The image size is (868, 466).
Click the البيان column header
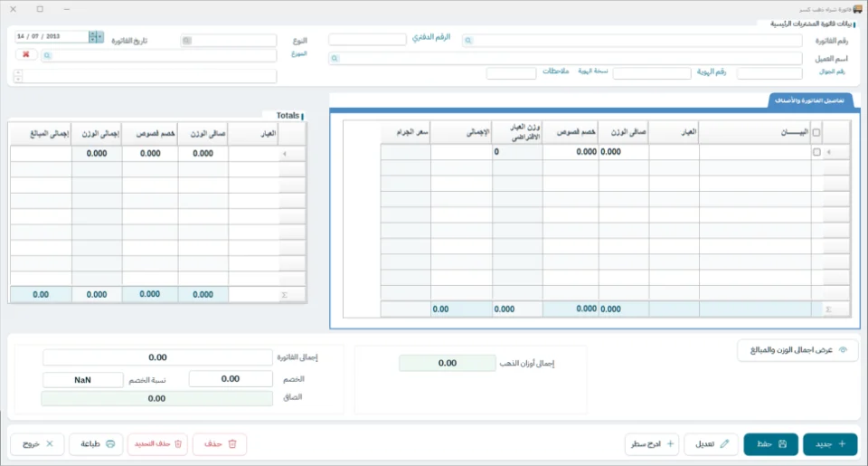click(754, 132)
